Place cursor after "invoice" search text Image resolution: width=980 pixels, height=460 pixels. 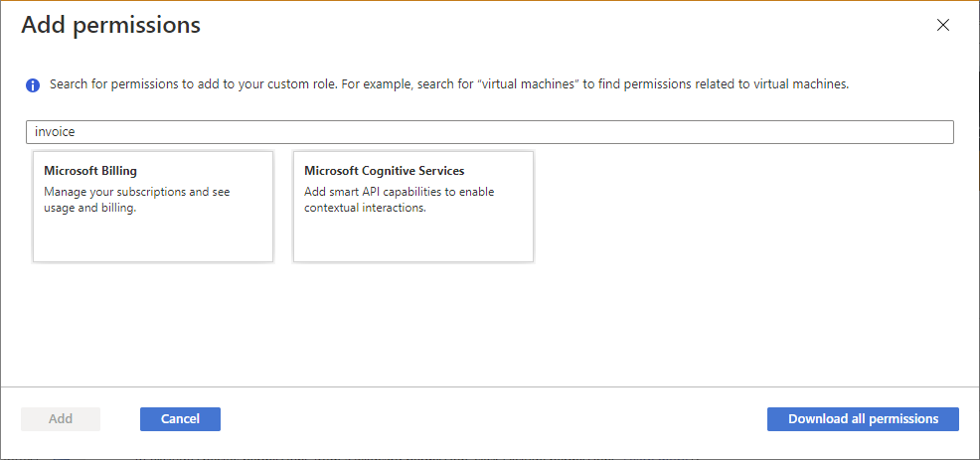click(77, 132)
